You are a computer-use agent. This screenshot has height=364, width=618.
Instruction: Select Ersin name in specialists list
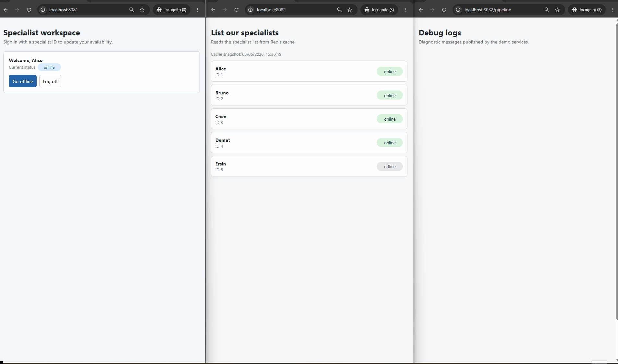pyautogui.click(x=221, y=164)
